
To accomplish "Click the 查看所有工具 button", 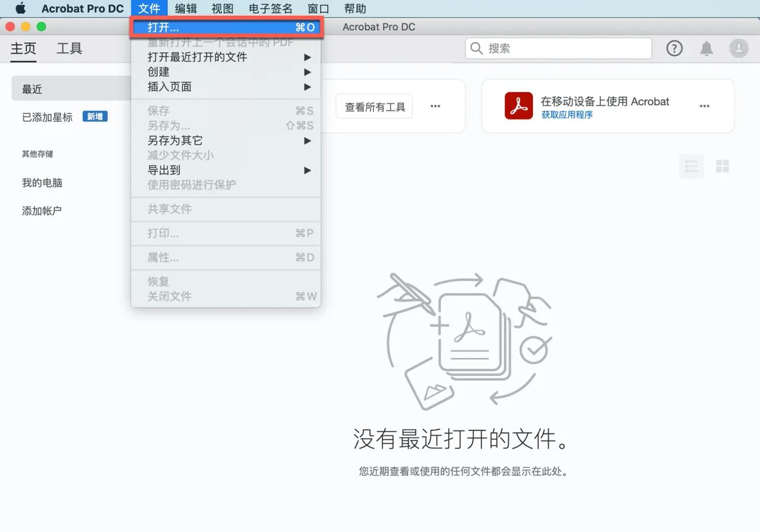I will click(x=375, y=106).
